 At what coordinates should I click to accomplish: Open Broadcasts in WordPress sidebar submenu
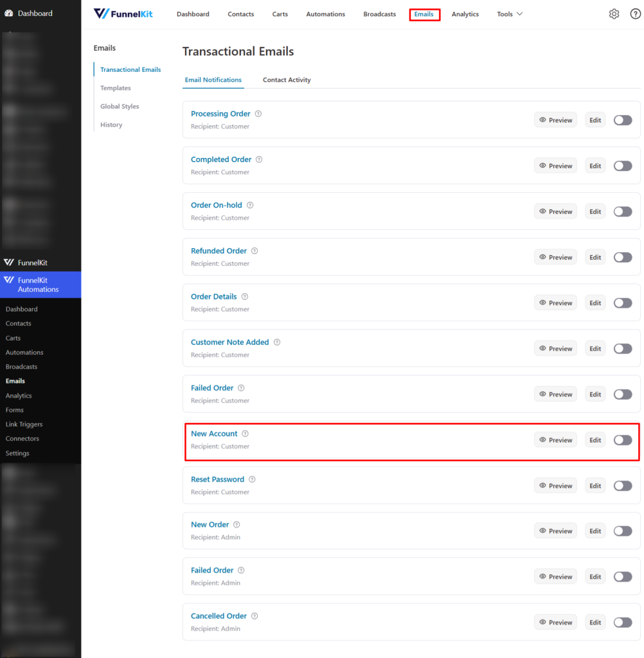21,367
